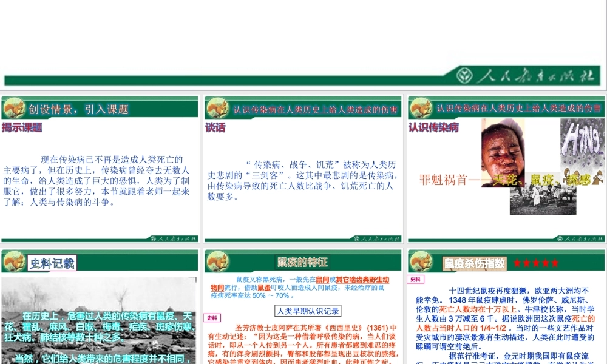Click the red five-star rating after 鼠疫杀伤指数
Viewport: 607px width, 364px height.
[536, 263]
